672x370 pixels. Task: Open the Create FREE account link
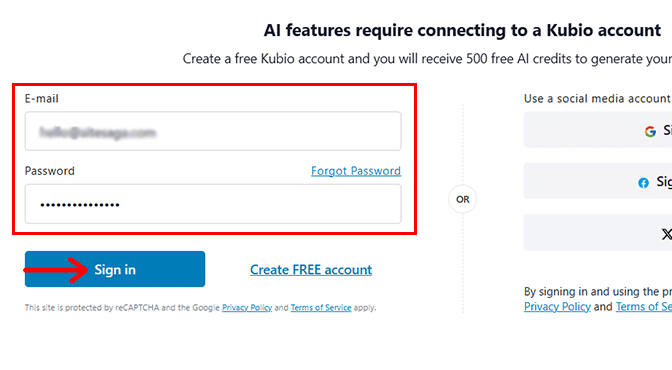click(311, 270)
